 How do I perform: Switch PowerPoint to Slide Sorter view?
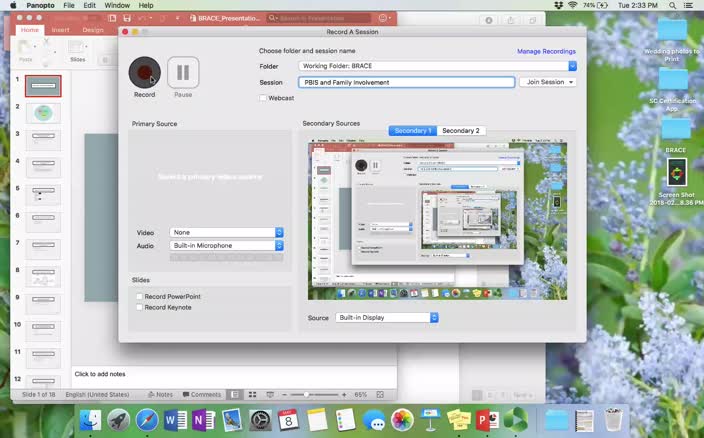[x=253, y=394]
